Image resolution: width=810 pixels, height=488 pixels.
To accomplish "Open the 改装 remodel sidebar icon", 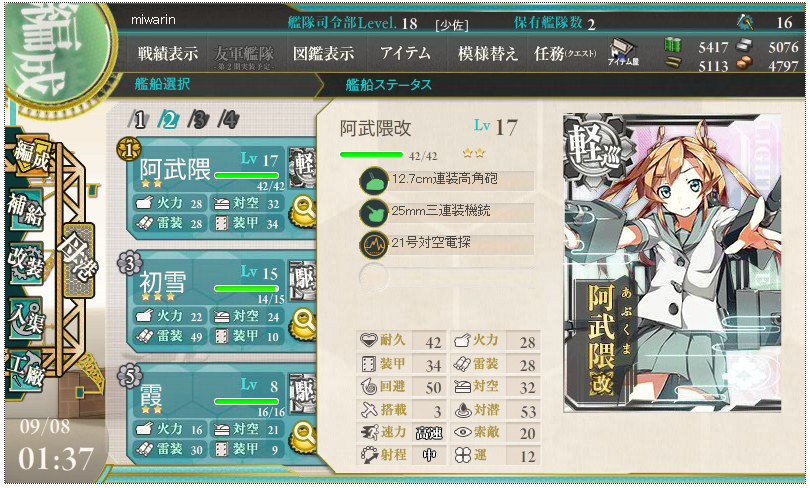I will click(x=25, y=263).
